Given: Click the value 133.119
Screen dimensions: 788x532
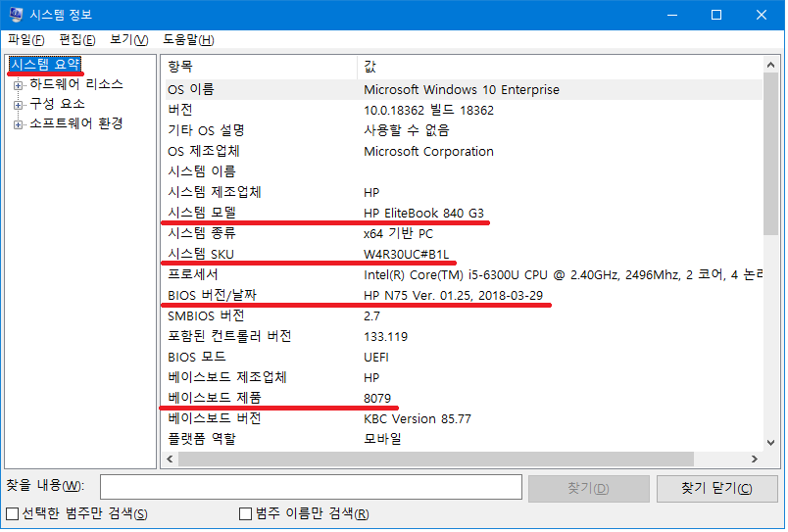Looking at the screenshot, I should click(385, 337).
